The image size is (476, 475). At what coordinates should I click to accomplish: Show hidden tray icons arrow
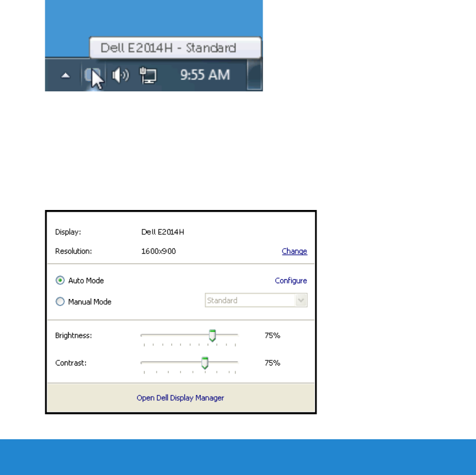[x=66, y=75]
